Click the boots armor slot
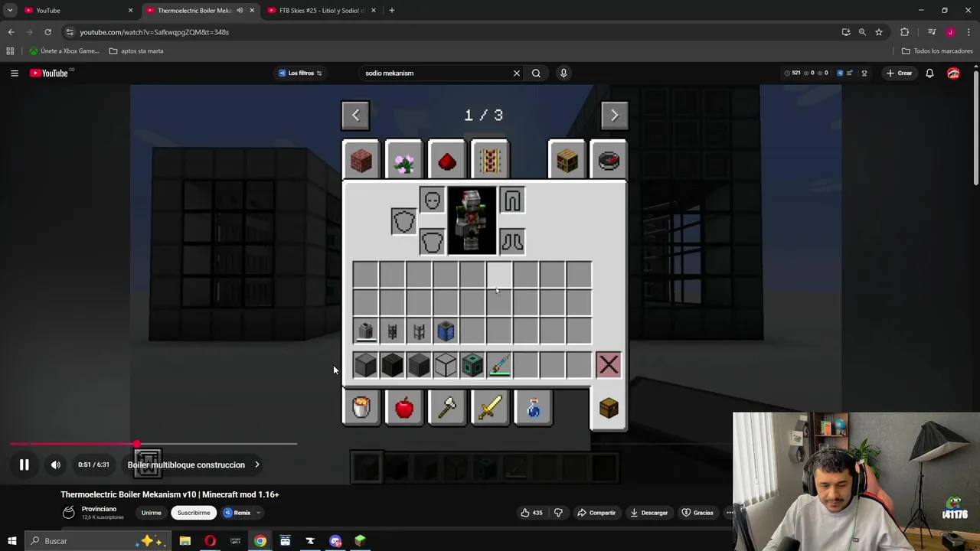Screen dimensions: 980x551 coord(512,242)
